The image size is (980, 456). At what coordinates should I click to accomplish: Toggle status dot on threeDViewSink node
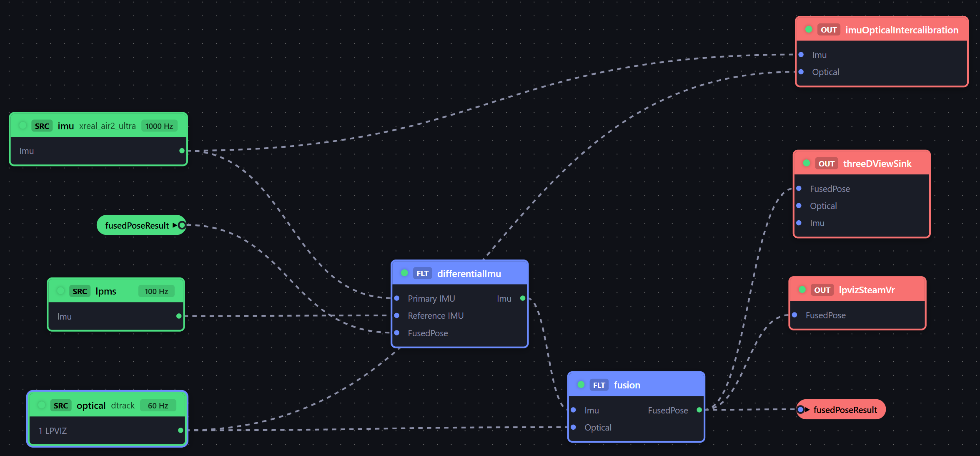point(807,163)
